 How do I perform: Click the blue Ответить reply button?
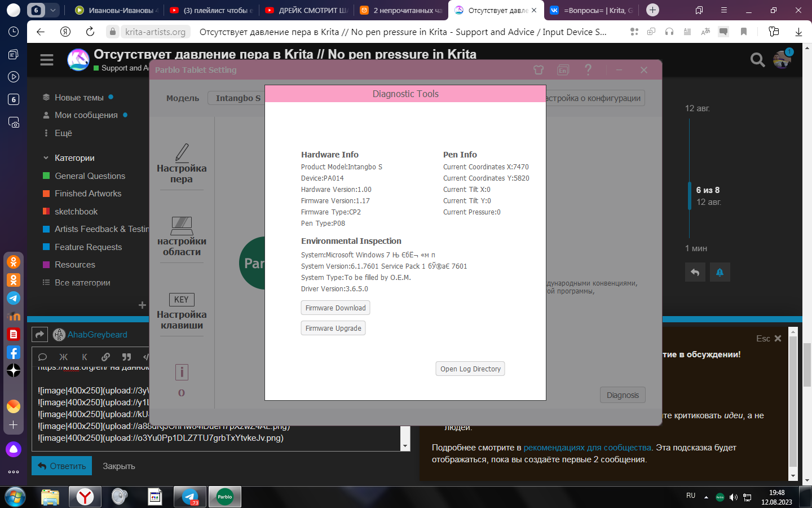(62, 466)
